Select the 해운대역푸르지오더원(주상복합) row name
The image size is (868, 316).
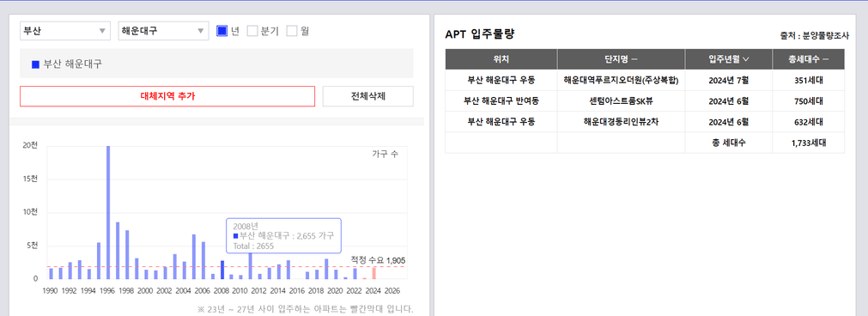click(x=621, y=80)
